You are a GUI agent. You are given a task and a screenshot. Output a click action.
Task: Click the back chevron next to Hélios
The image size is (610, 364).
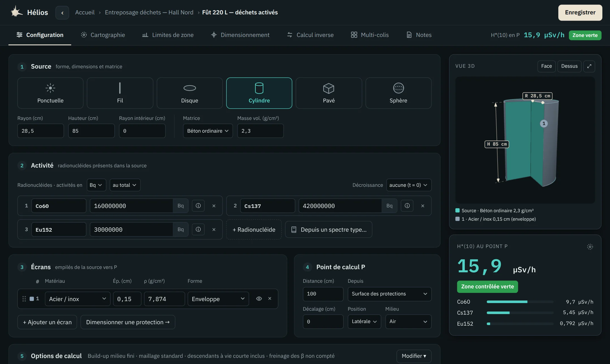tap(62, 13)
